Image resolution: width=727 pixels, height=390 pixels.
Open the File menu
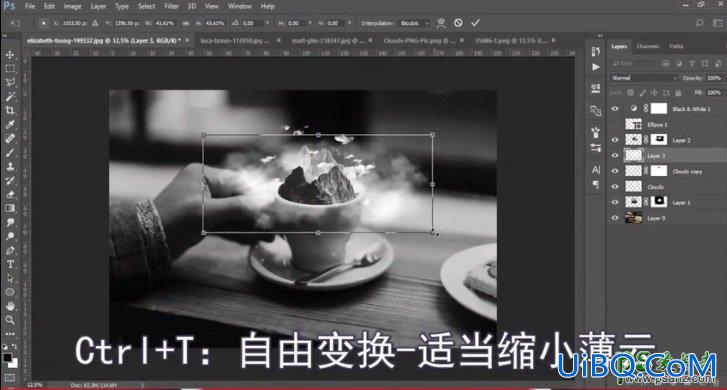[30, 6]
